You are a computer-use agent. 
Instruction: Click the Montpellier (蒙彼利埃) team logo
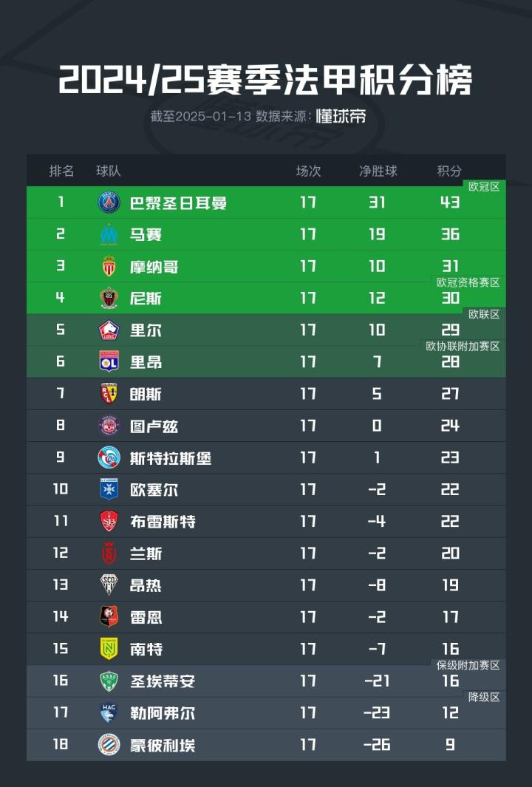109,745
